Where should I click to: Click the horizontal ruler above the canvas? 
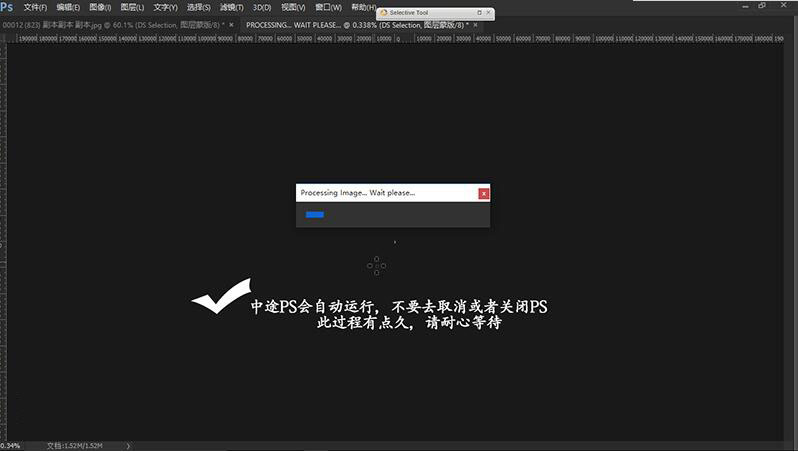[x=395, y=38]
